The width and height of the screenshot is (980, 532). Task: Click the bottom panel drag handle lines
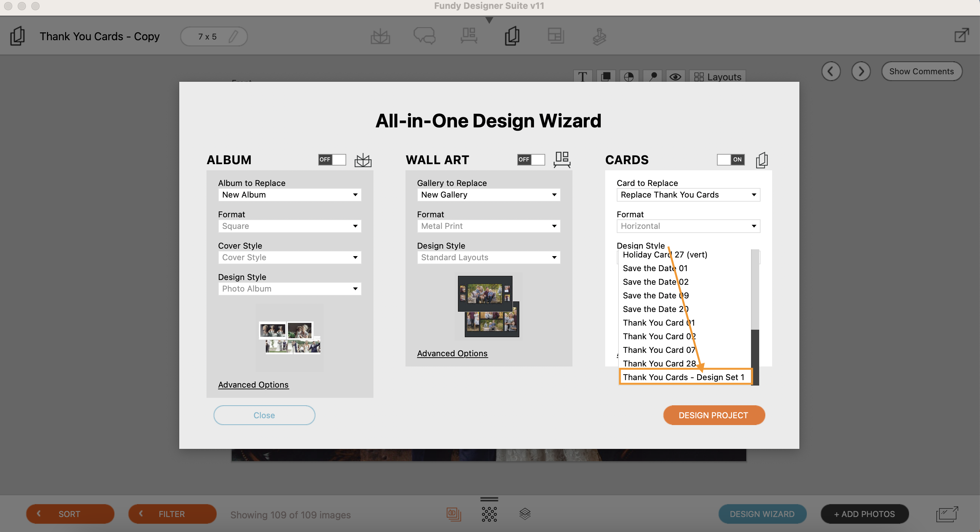tap(489, 499)
